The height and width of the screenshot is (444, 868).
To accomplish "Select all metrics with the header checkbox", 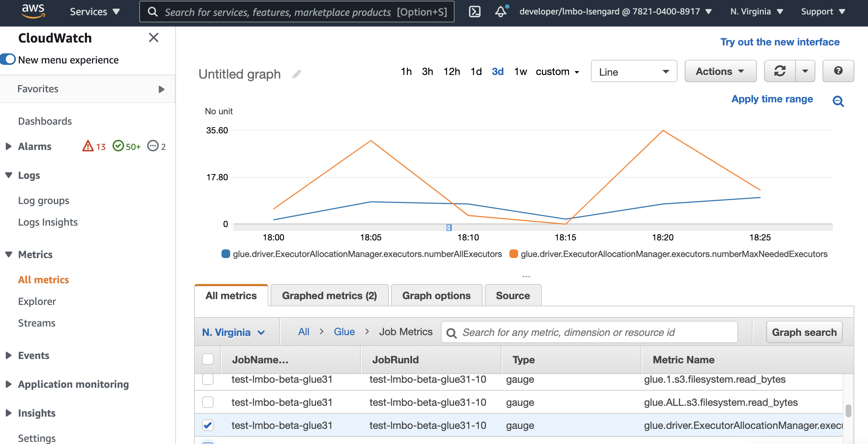I will pyautogui.click(x=208, y=359).
